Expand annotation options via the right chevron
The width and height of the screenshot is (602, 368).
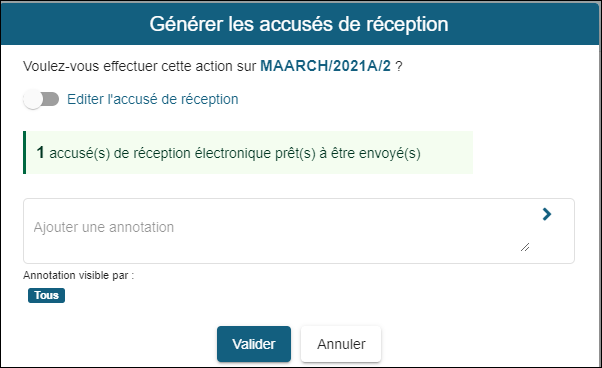[x=547, y=214]
